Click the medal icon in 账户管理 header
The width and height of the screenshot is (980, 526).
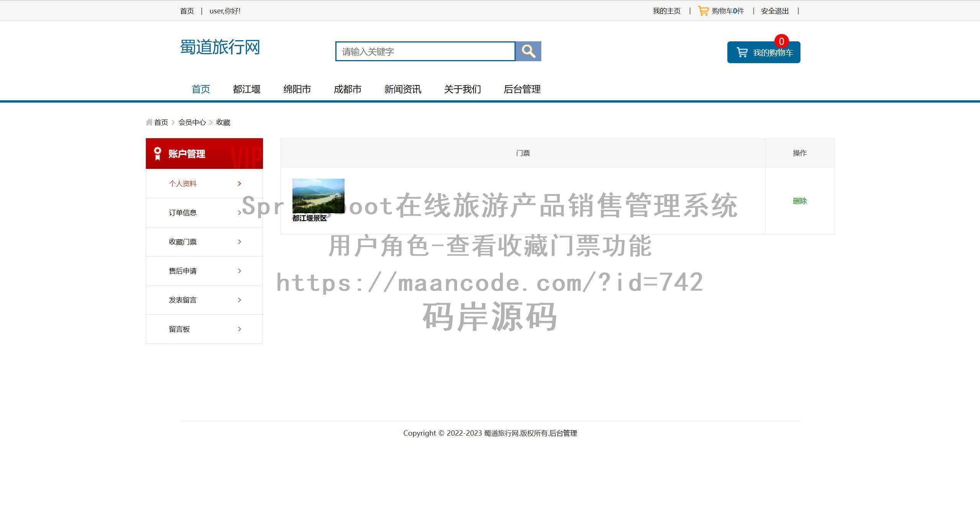[x=157, y=154]
